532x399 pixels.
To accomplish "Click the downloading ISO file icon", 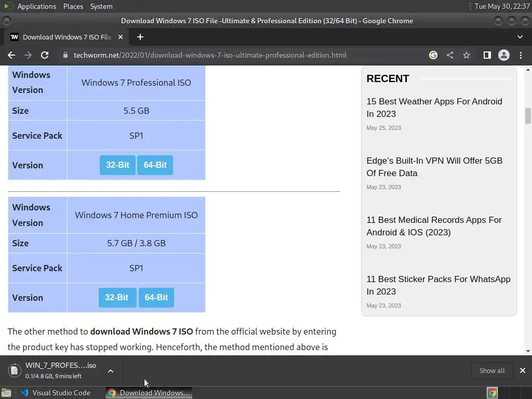I will 14,370.
